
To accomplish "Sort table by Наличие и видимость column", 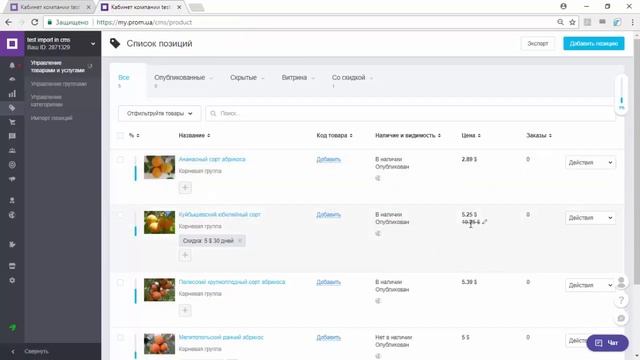I will [408, 136].
